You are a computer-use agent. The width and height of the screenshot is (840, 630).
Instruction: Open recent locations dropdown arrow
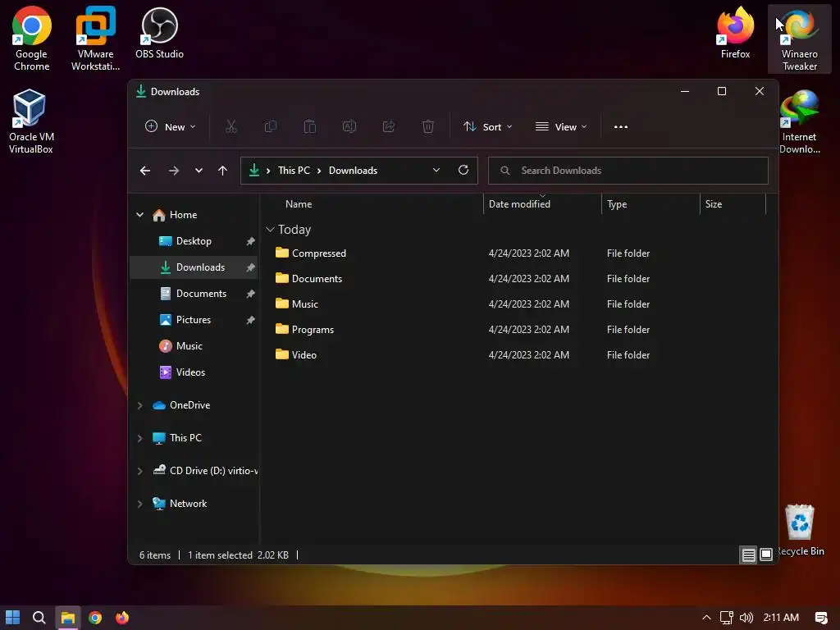coord(199,171)
